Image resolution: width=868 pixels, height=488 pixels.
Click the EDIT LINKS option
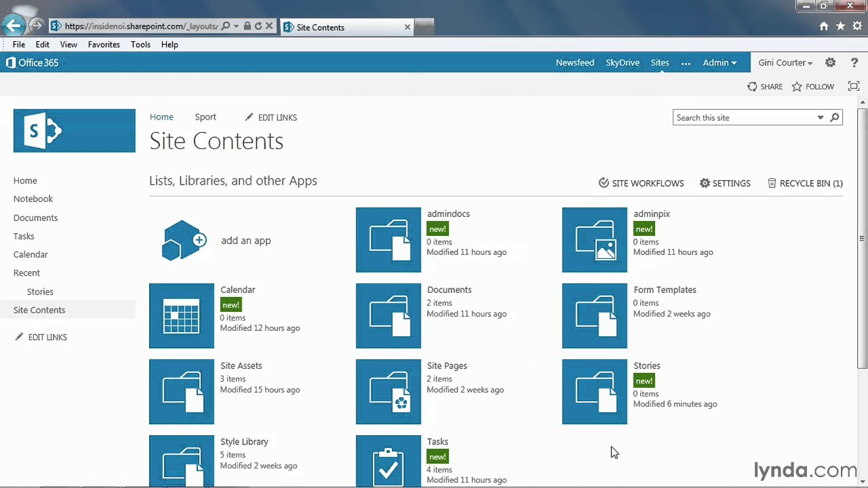(277, 117)
